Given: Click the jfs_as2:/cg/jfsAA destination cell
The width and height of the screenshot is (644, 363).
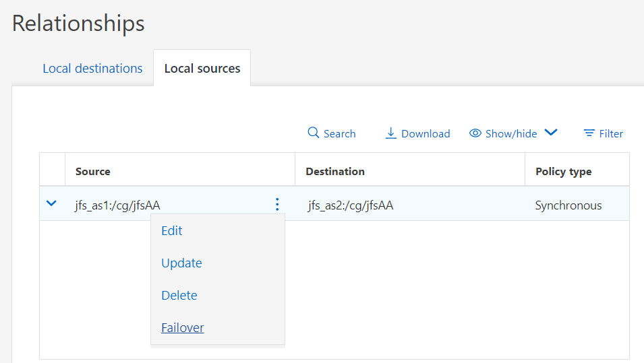Looking at the screenshot, I should pyautogui.click(x=351, y=205).
